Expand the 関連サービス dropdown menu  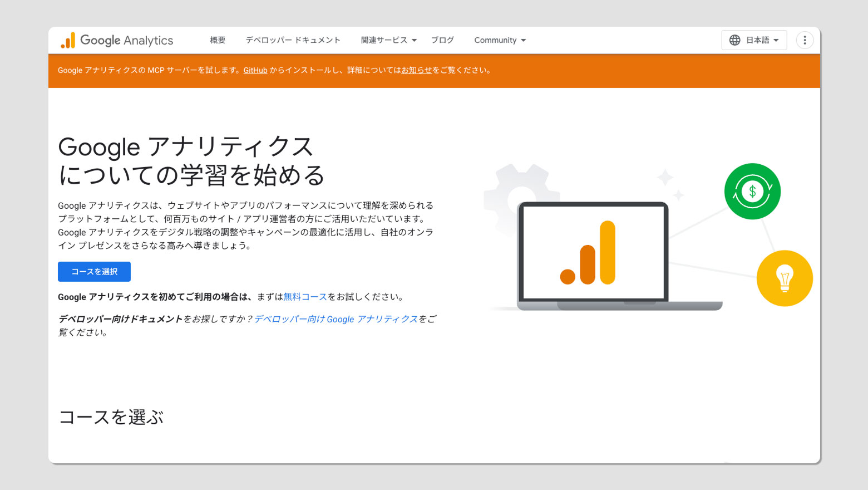tap(388, 40)
